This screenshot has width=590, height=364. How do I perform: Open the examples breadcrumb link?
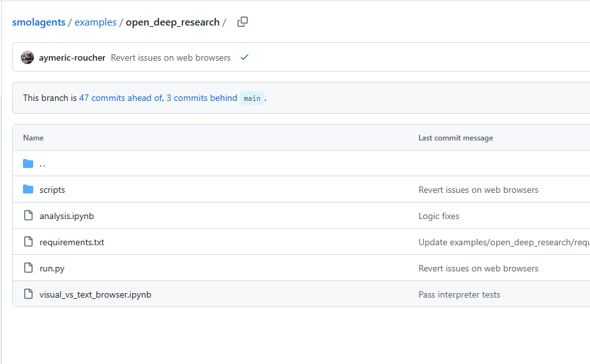point(95,22)
